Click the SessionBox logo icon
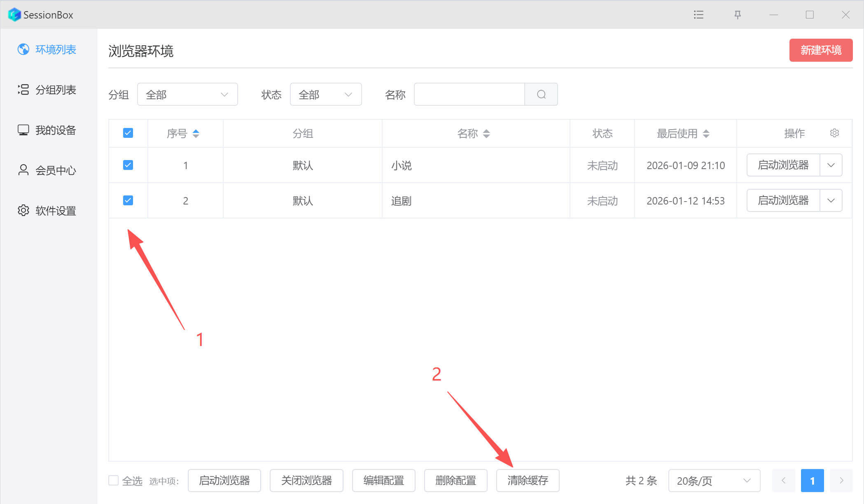Screen dimensions: 864x504 pyautogui.click(x=14, y=15)
